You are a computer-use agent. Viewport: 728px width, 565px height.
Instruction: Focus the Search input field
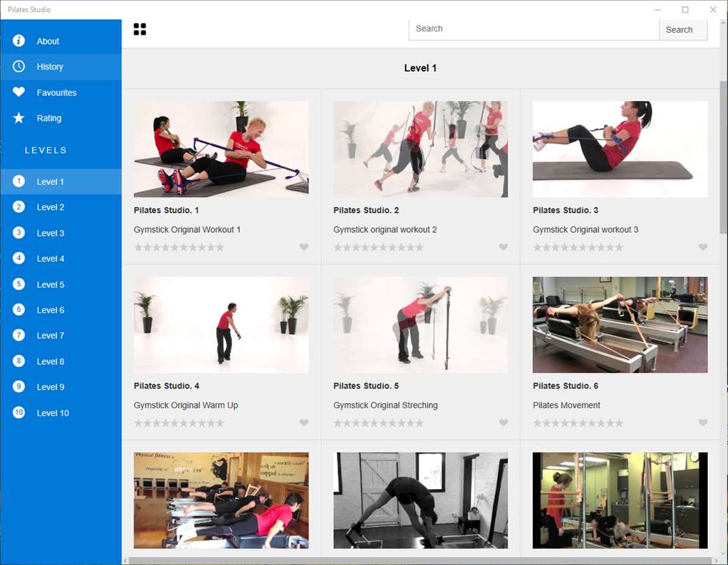(x=534, y=29)
